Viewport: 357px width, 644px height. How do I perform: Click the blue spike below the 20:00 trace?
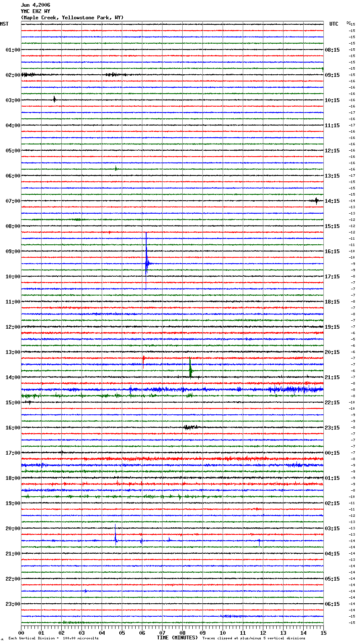coord(115,535)
